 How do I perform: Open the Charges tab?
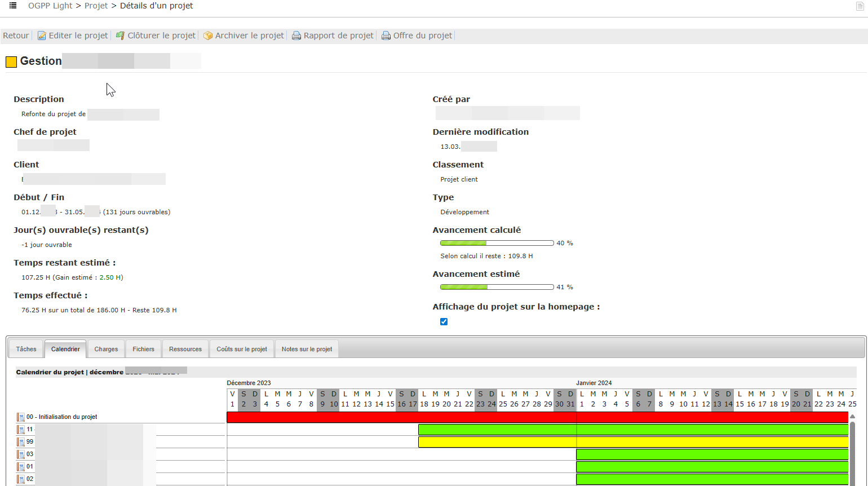point(106,348)
